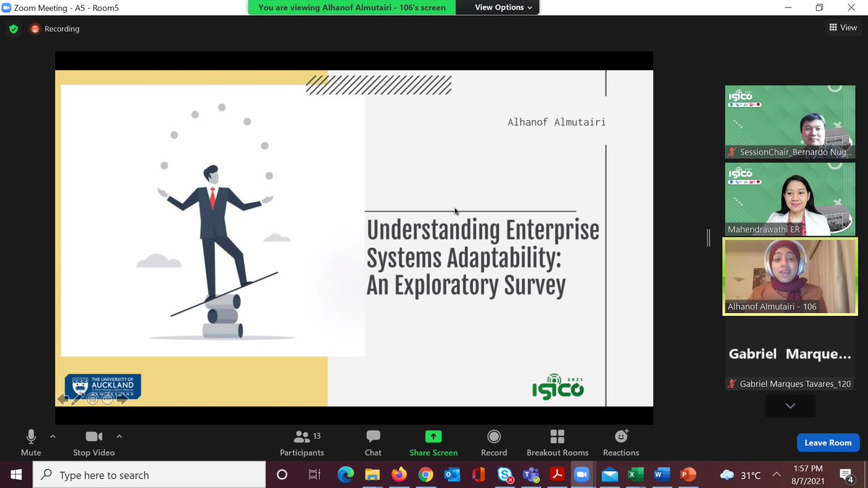Stop Video camera button
Image resolution: width=868 pixels, height=488 pixels.
(93, 442)
